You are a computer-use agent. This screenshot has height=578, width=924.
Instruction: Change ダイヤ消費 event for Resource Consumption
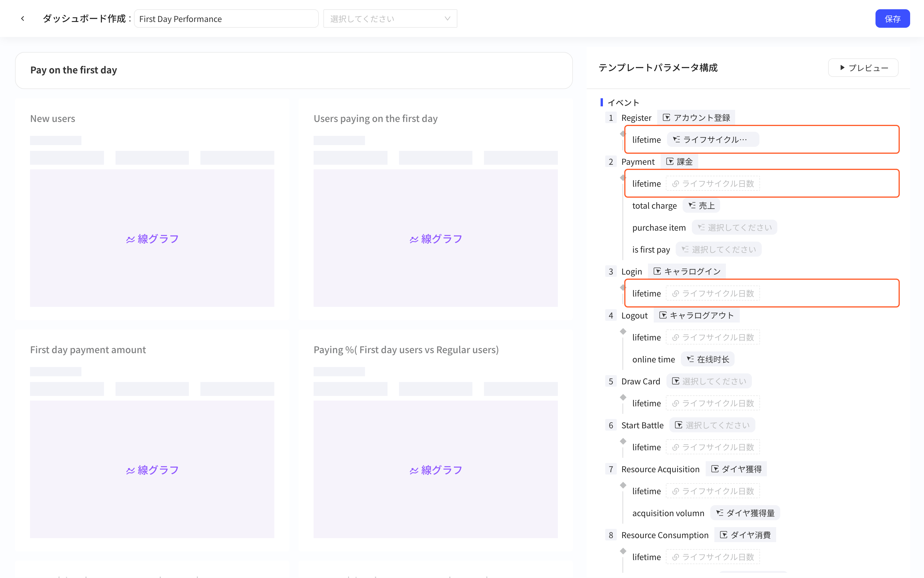(745, 535)
